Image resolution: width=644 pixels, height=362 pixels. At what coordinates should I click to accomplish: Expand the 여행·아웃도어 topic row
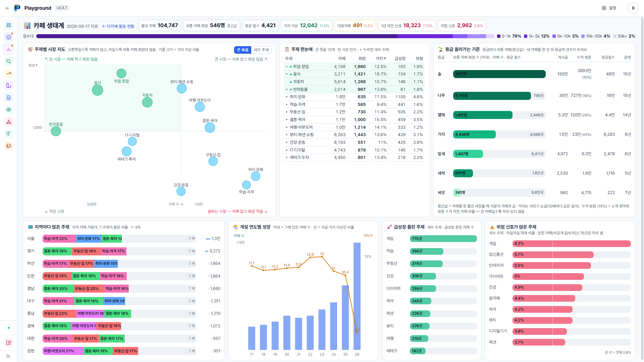354,127
